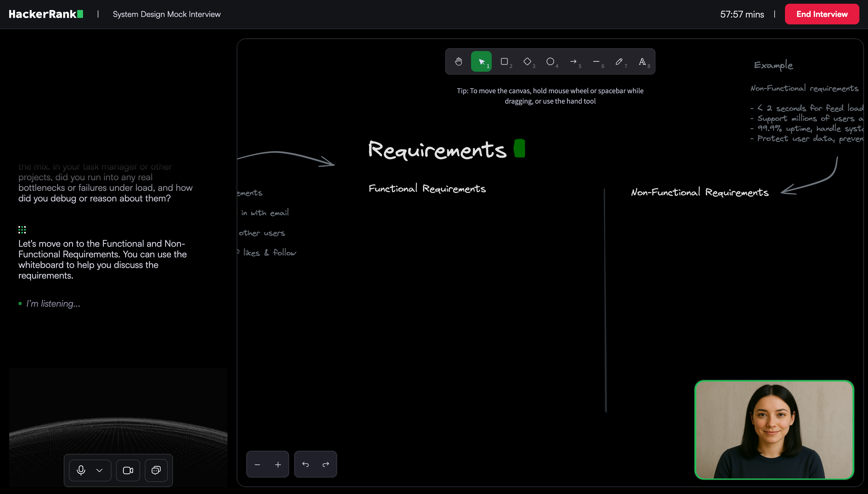868x494 pixels.
Task: Zoom in the whiteboard canvas
Action: pyautogui.click(x=278, y=464)
